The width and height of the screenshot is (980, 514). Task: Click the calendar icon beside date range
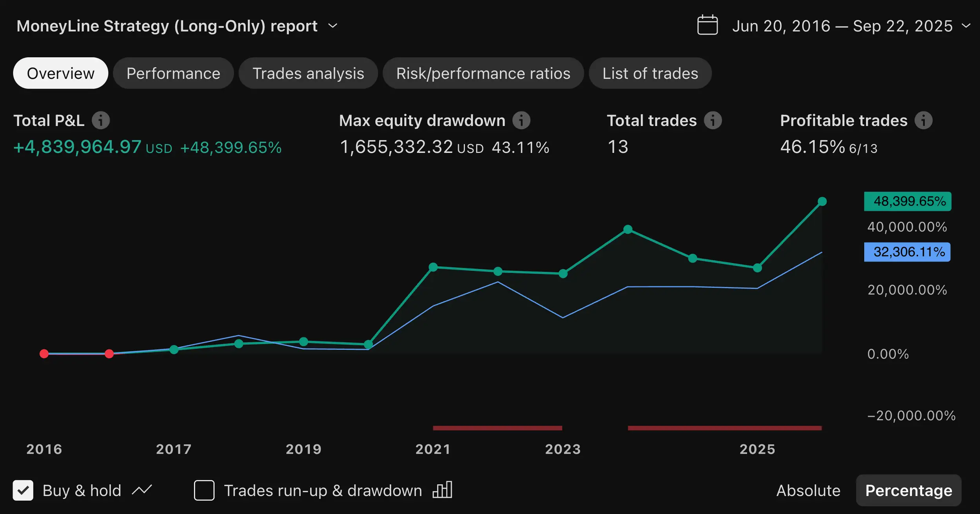pyautogui.click(x=708, y=25)
